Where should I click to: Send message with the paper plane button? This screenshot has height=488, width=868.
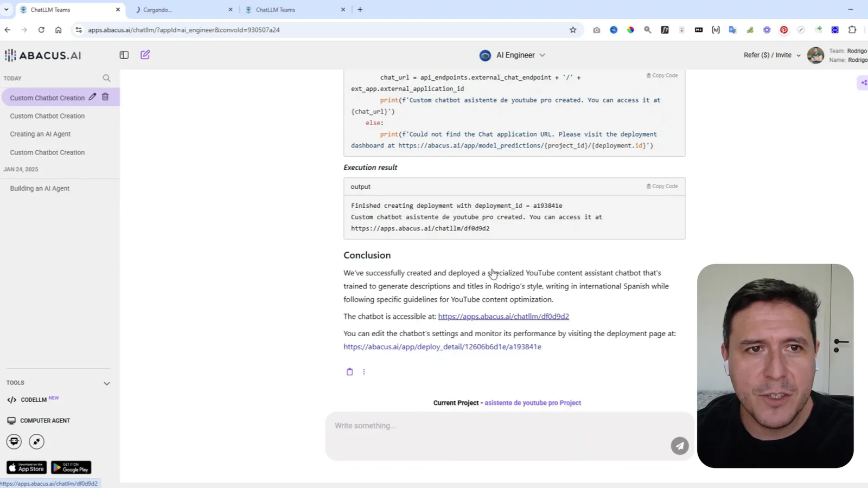(x=679, y=445)
